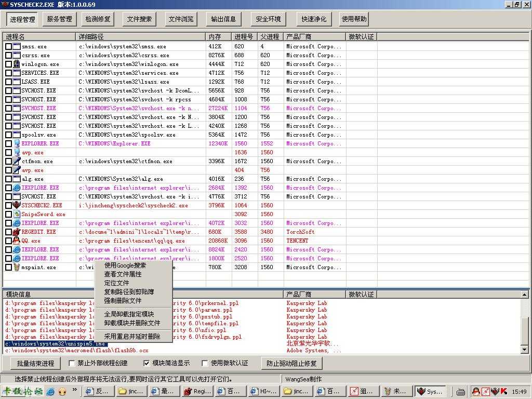Screen dimensions: 532x399
Task: Click 批量结束进程 button
Action: tap(36, 363)
